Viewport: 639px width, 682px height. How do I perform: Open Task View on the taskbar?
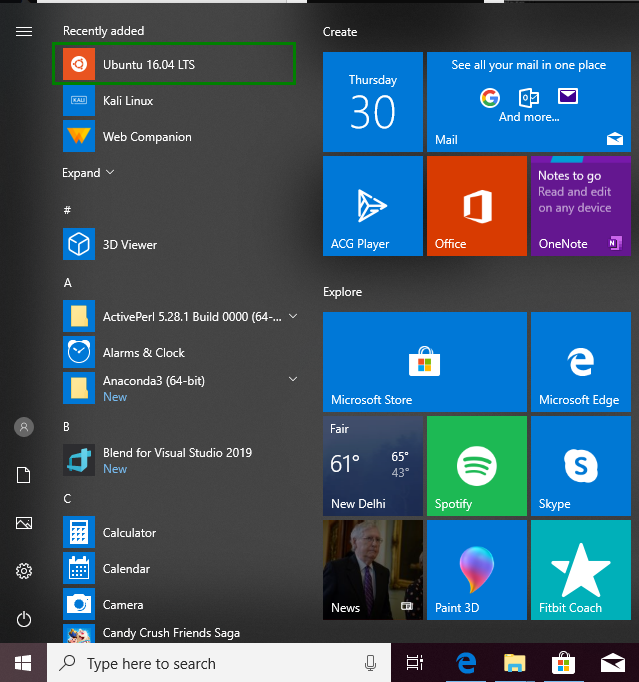click(x=415, y=663)
